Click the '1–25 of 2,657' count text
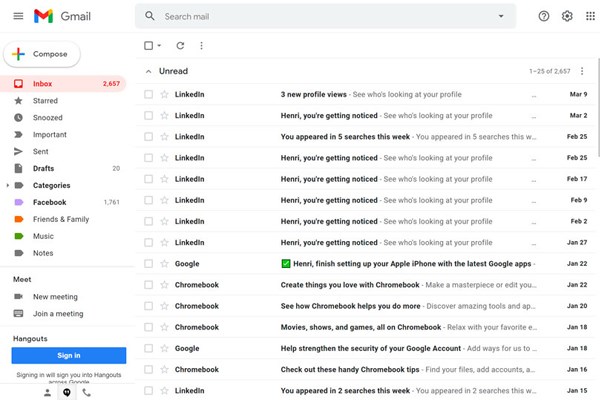The width and height of the screenshot is (600, 400). 549,71
